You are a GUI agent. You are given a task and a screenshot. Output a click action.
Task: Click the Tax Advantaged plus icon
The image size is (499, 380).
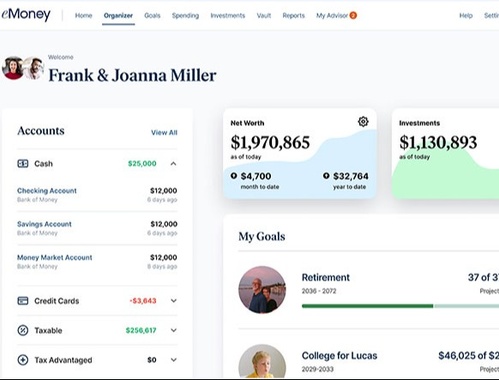23,360
